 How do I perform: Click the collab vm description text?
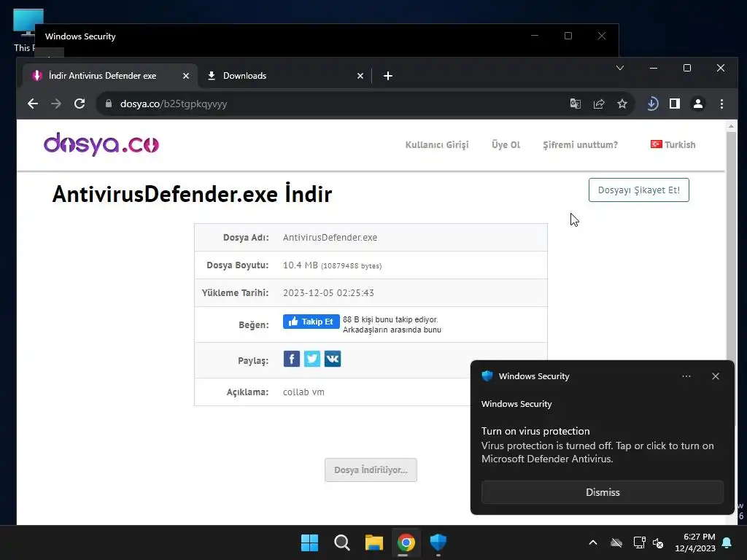click(303, 392)
